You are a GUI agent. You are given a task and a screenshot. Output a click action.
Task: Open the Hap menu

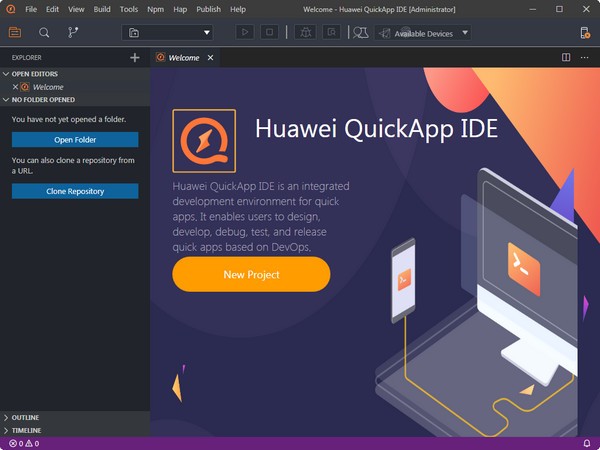[180, 9]
